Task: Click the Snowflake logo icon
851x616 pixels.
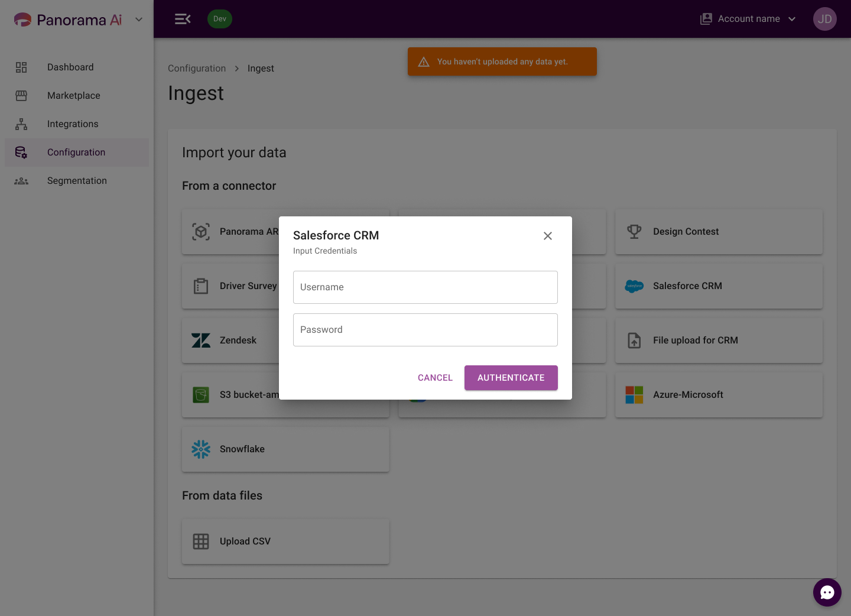Action: pyautogui.click(x=201, y=449)
